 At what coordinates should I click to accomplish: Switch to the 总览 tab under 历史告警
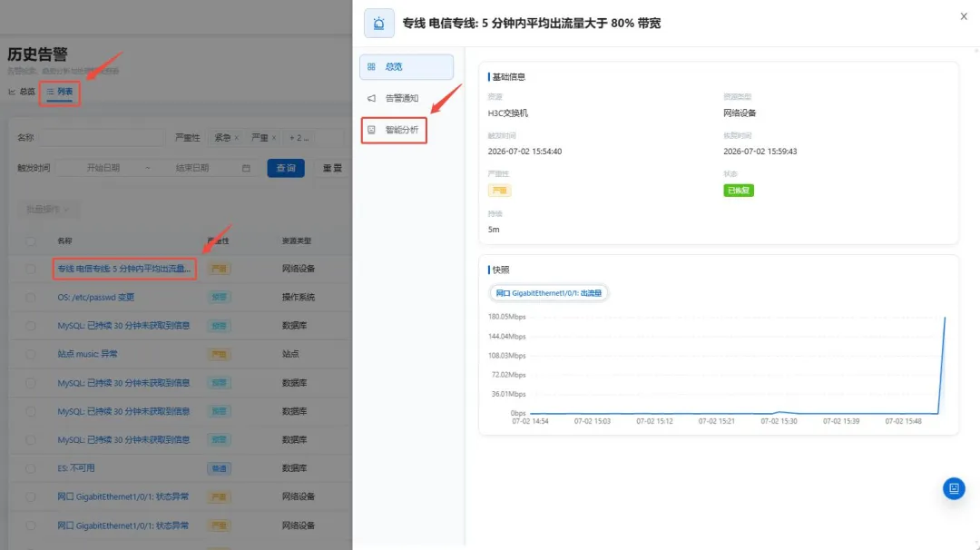(22, 92)
